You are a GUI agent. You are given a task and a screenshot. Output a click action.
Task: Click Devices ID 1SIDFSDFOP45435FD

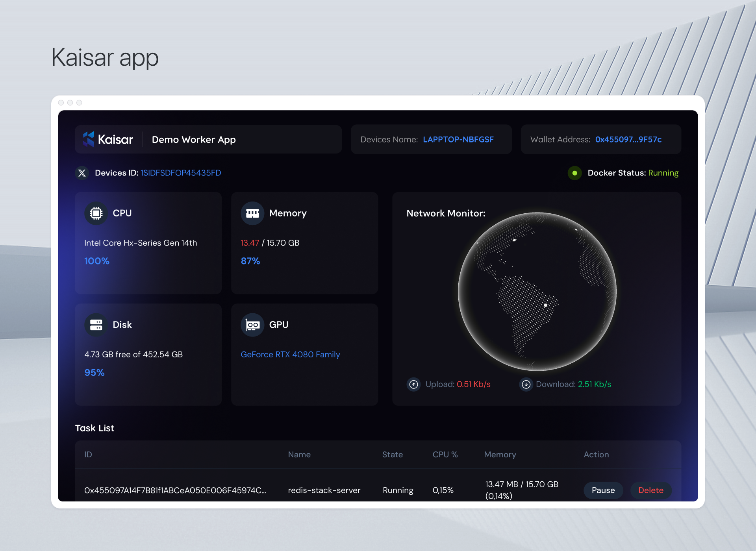click(x=181, y=173)
